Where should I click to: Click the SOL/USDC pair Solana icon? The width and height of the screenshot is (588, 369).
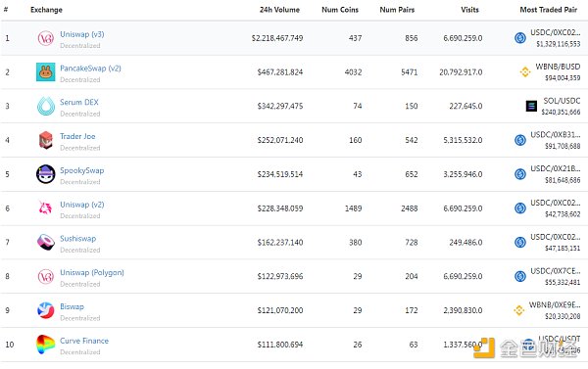(x=531, y=106)
